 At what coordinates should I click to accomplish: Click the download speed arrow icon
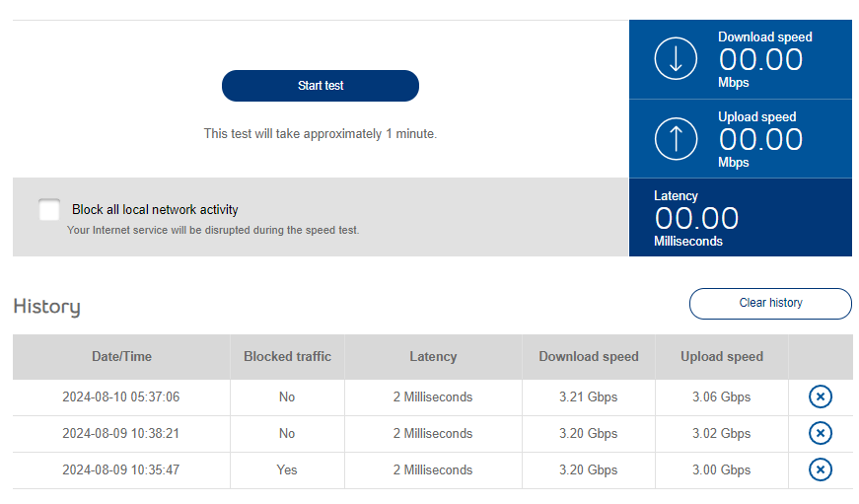[x=676, y=59]
